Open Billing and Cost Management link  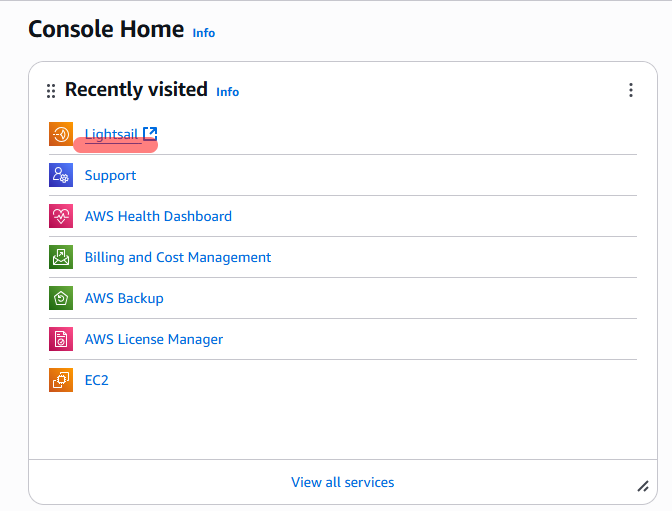[178, 257]
